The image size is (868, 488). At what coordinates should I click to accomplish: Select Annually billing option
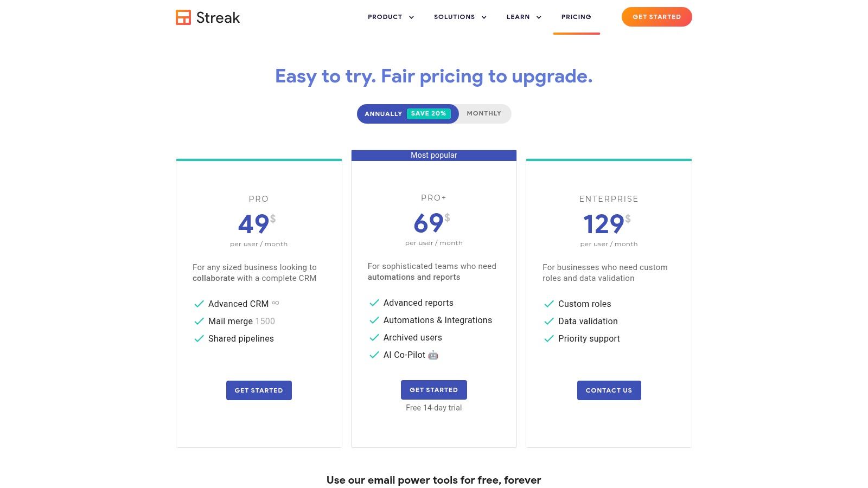point(383,113)
